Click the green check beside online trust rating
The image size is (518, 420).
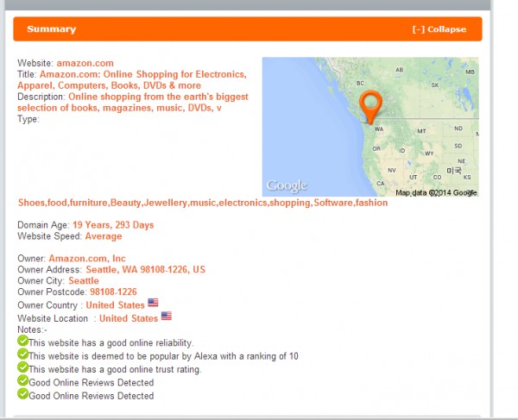[22, 367]
